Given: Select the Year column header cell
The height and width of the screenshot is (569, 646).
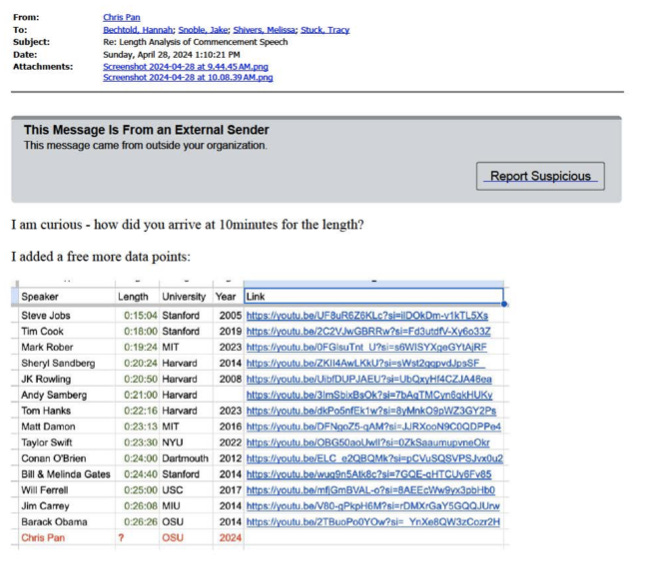Looking at the screenshot, I should coord(228,296).
